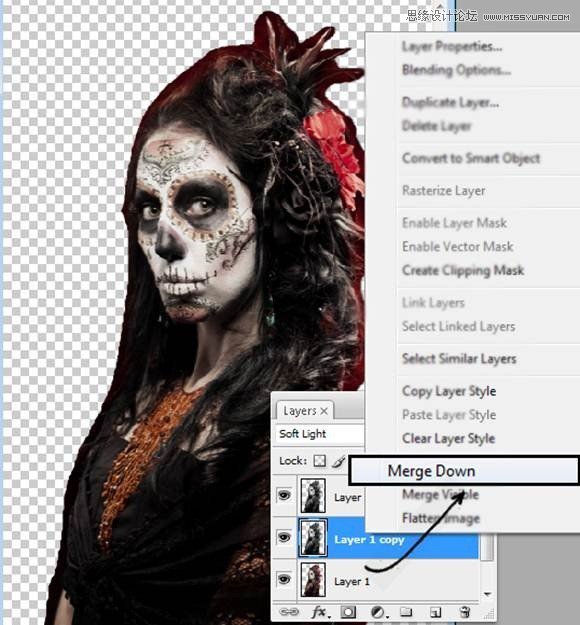Choose Copy Layer Style in context menu

449,391
